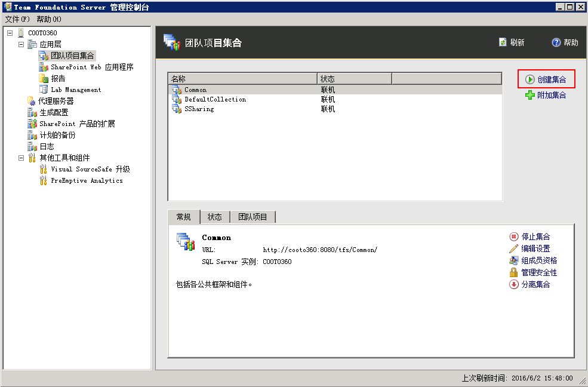Sort list by 名称 column header
588x387 pixels.
coord(243,79)
